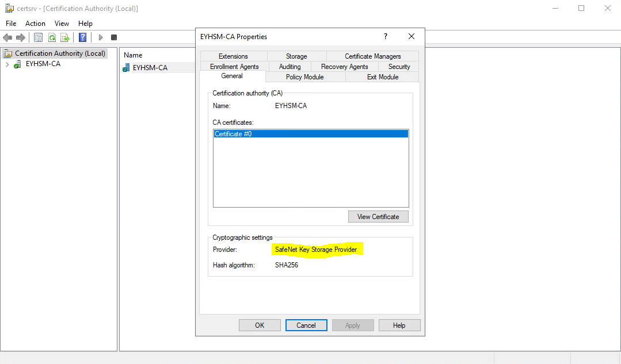Maximize the certsrv window
The width and height of the screenshot is (621, 364).
pyautogui.click(x=581, y=8)
